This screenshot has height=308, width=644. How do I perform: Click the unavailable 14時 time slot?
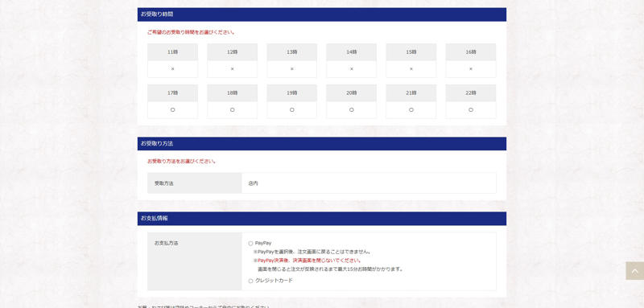click(x=351, y=60)
